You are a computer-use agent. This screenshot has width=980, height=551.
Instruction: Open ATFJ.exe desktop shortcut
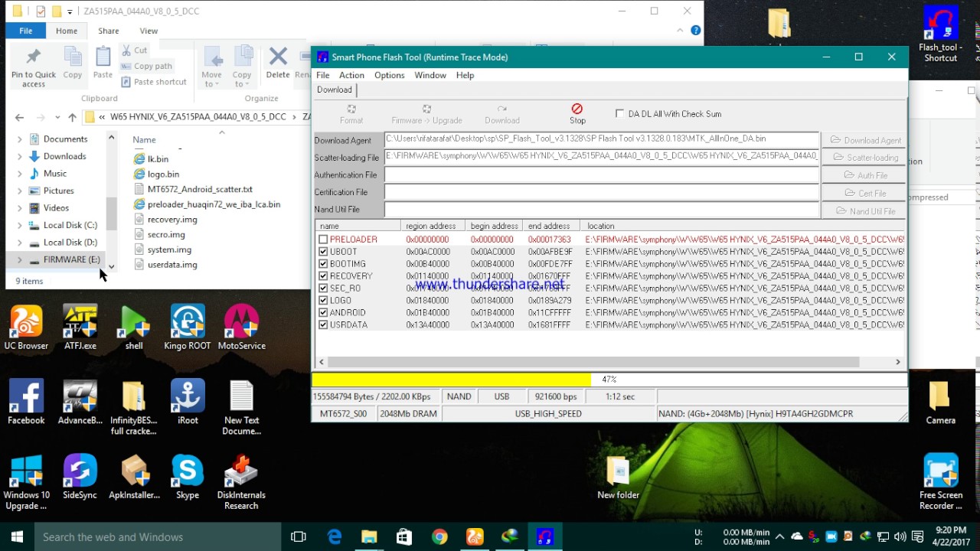tap(80, 328)
